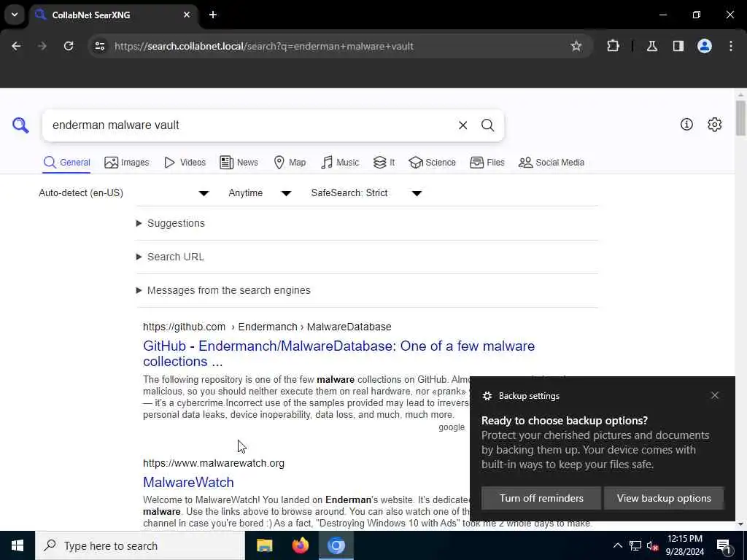Open a new browser tab
747x560 pixels.
pos(213,15)
